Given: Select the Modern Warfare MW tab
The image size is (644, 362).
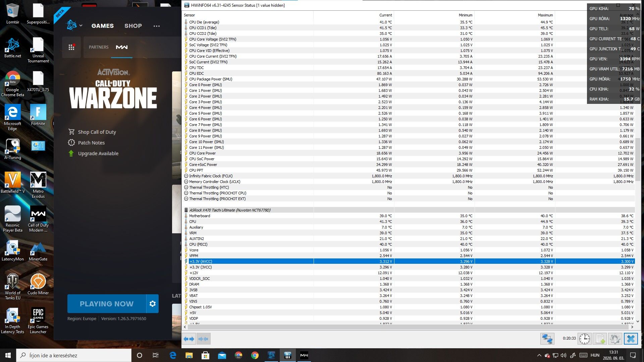Looking at the screenshot, I should click(122, 47).
